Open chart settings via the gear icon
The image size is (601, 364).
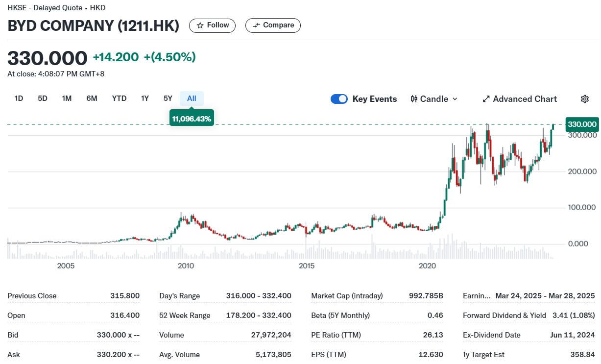pos(585,99)
